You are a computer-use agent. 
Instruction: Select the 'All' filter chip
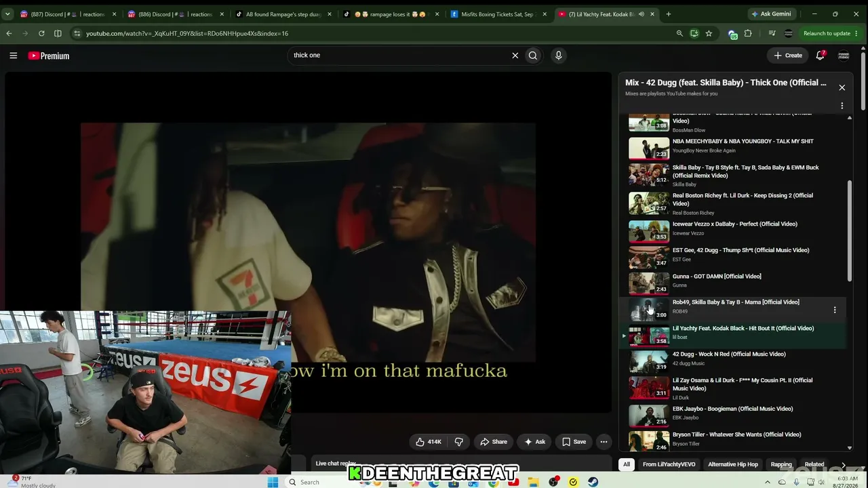coord(627,464)
